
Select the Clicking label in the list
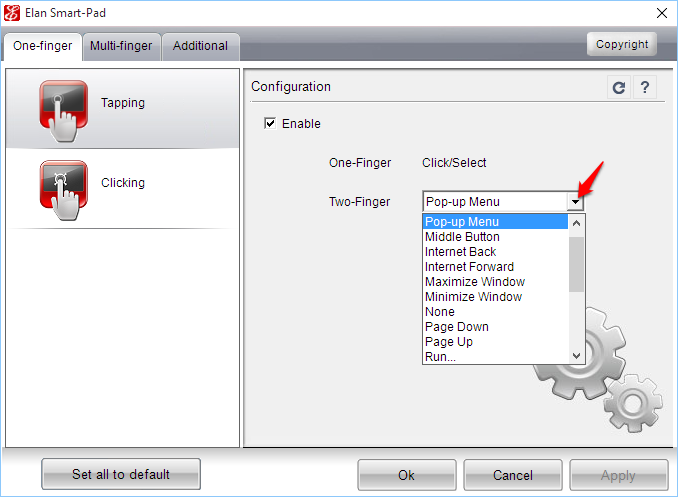[123, 183]
